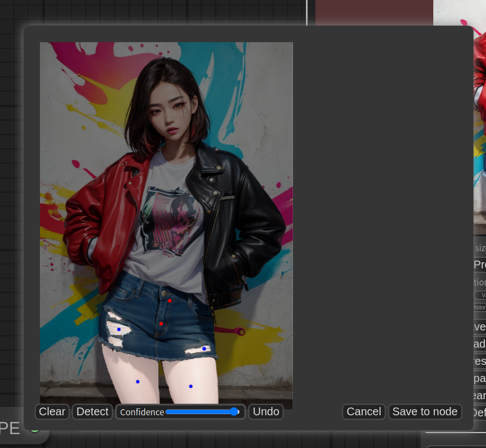Click the cut-off Load Default button
This screenshot has width=486, height=448.
479,413
